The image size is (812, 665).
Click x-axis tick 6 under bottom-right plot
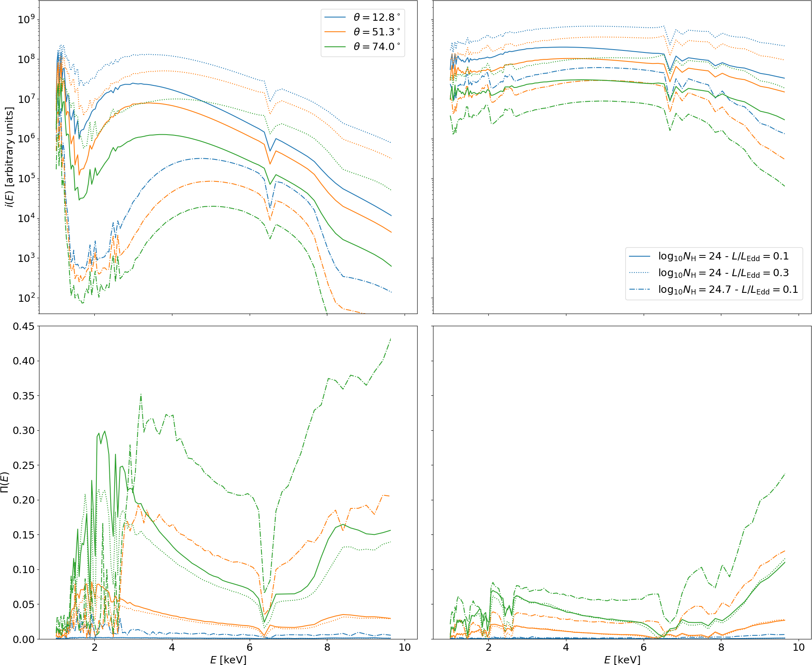(x=644, y=647)
